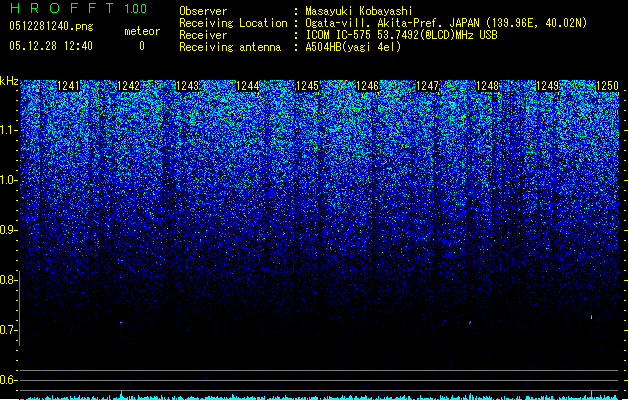
Task: Click the 'Receiver' label
Action: [x=203, y=35]
